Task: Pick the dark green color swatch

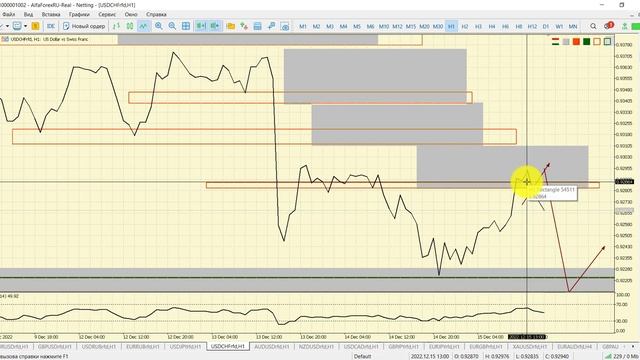Action: (x=587, y=41)
